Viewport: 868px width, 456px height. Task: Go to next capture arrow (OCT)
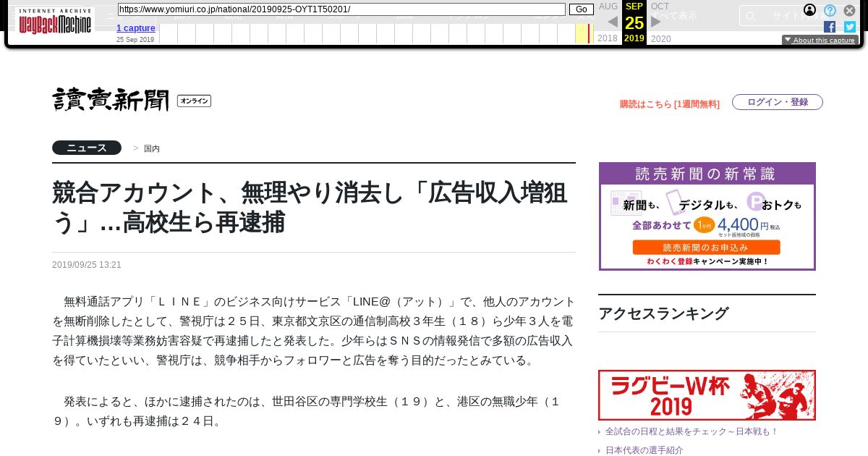pyautogui.click(x=656, y=22)
